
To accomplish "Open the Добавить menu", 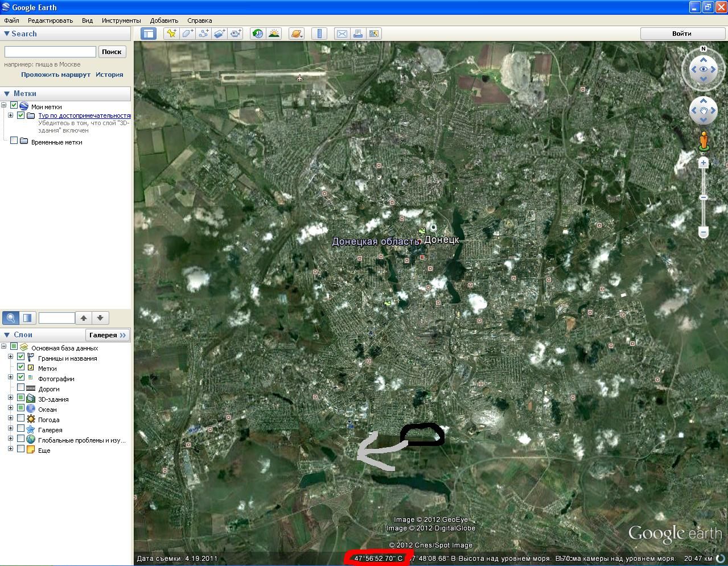I will pos(164,20).
